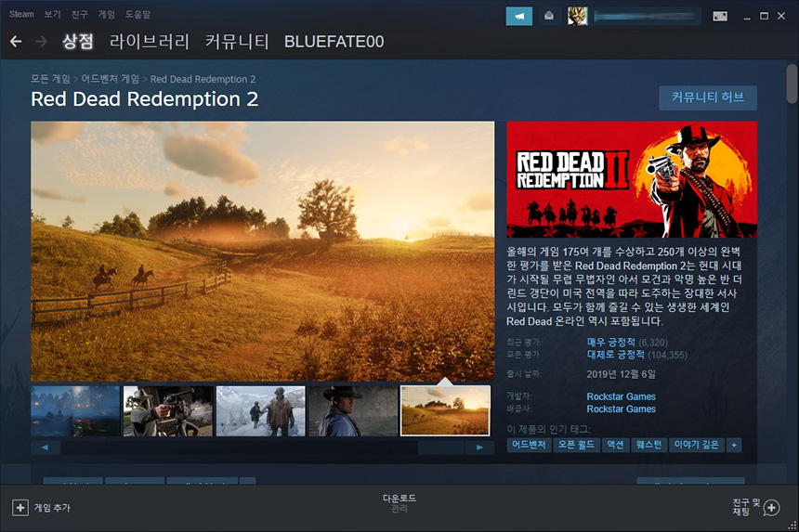Click Red Dead Redemption 2 breadcrumb link
This screenshot has width=799, height=532.
click(203, 79)
